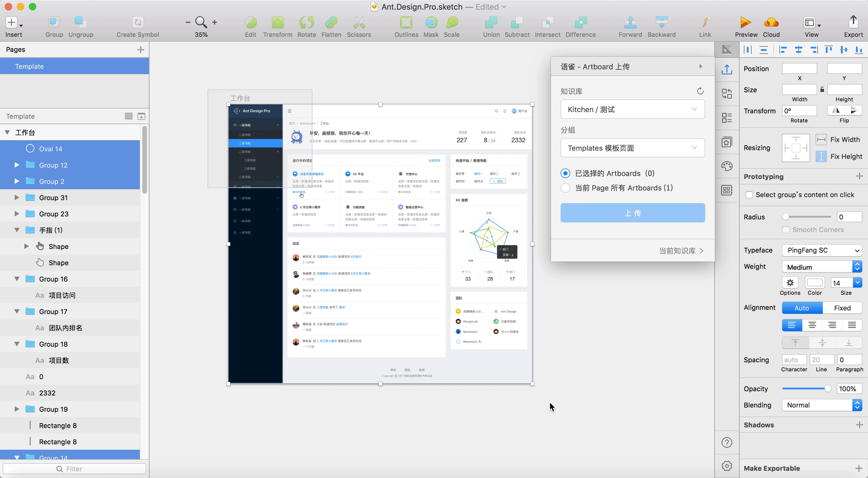This screenshot has width=868, height=478.
Task: Click the refresh icon next to 知识库
Action: [700, 91]
